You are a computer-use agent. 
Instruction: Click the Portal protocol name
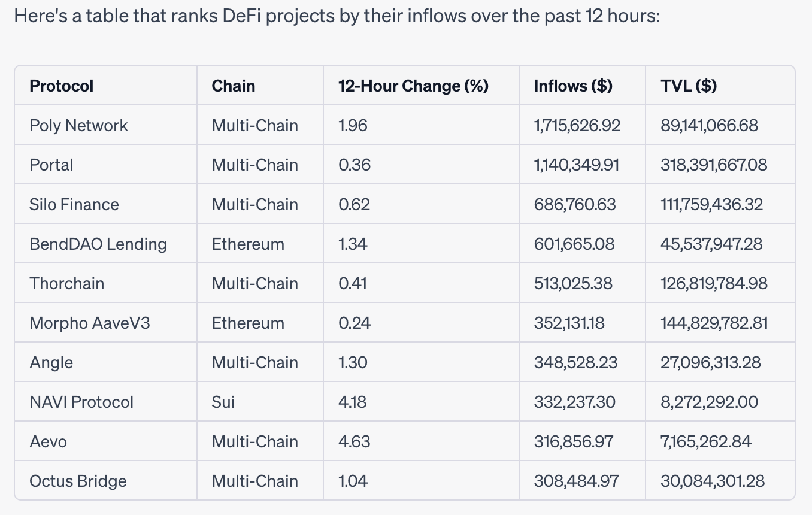(51, 165)
